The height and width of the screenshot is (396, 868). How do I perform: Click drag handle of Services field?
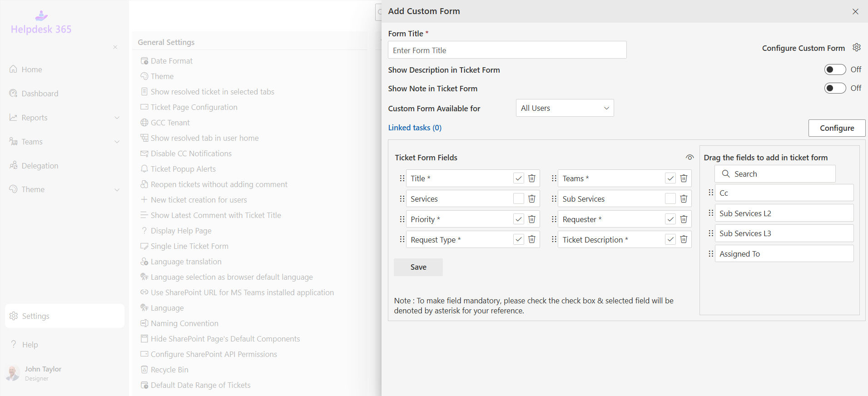(x=402, y=198)
